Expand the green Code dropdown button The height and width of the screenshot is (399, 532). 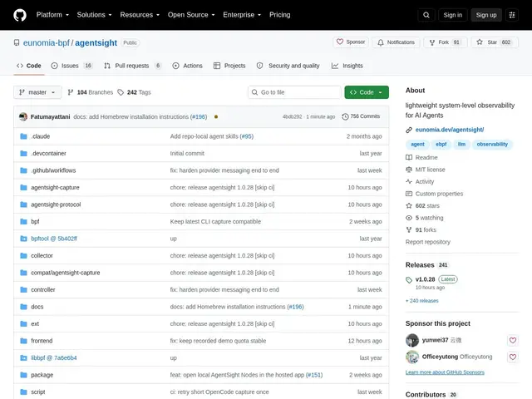[x=367, y=92]
